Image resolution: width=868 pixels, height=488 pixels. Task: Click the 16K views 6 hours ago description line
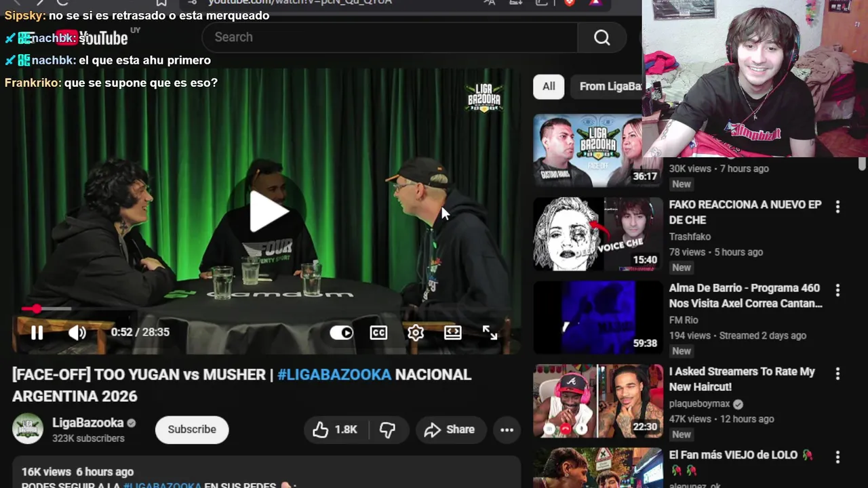77,472
